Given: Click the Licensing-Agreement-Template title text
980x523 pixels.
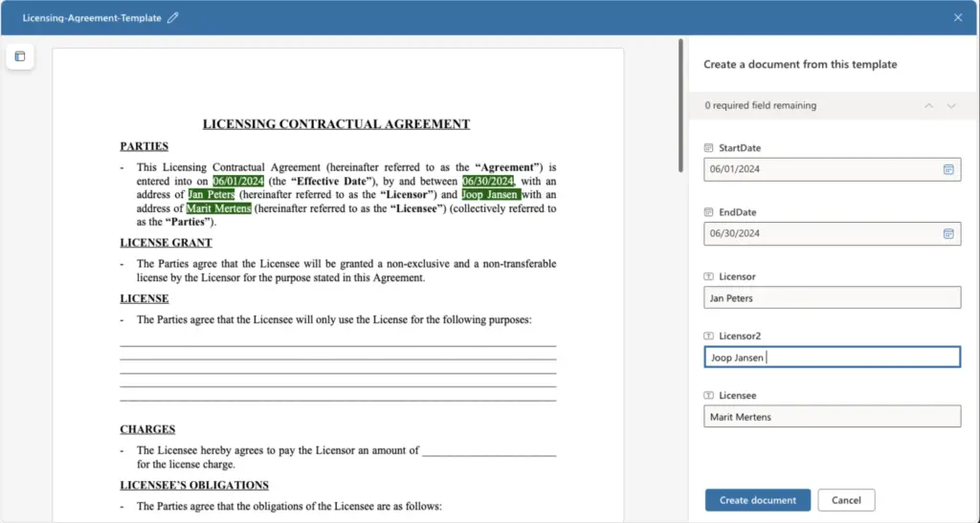Looking at the screenshot, I should click(92, 18).
